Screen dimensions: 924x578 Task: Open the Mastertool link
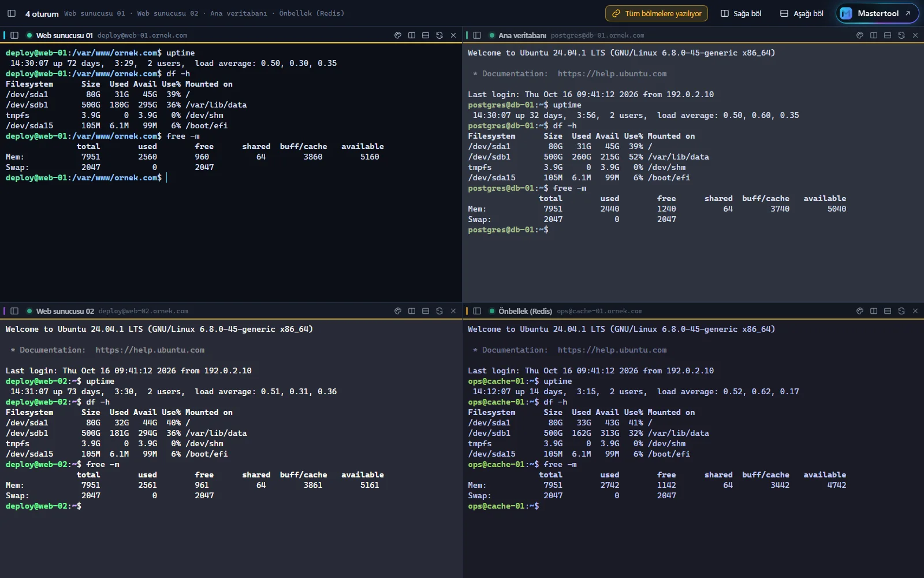(x=877, y=13)
